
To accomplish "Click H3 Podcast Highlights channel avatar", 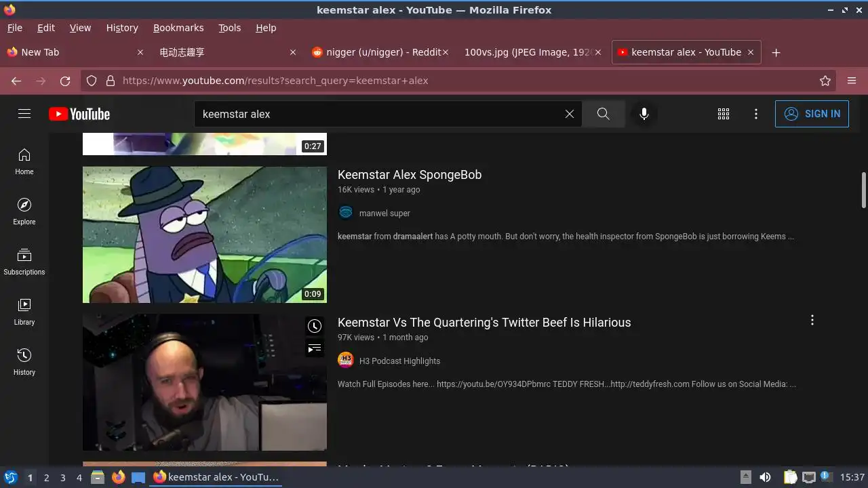I will point(346,361).
